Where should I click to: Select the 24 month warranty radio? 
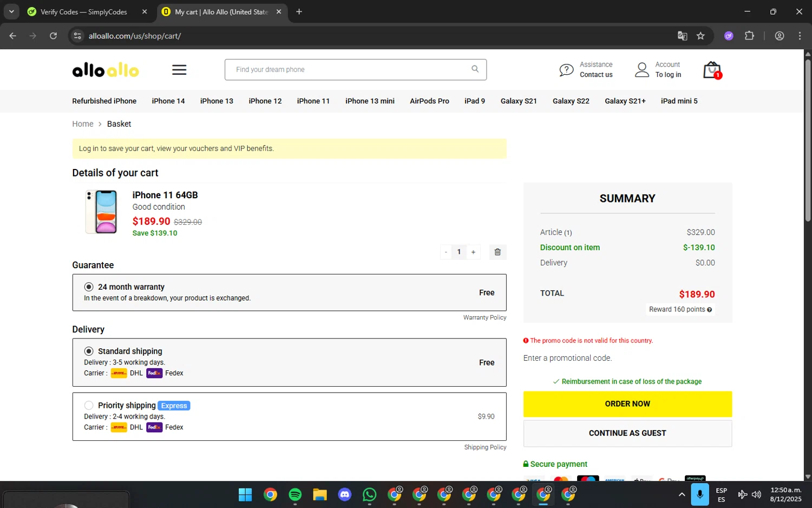89,287
